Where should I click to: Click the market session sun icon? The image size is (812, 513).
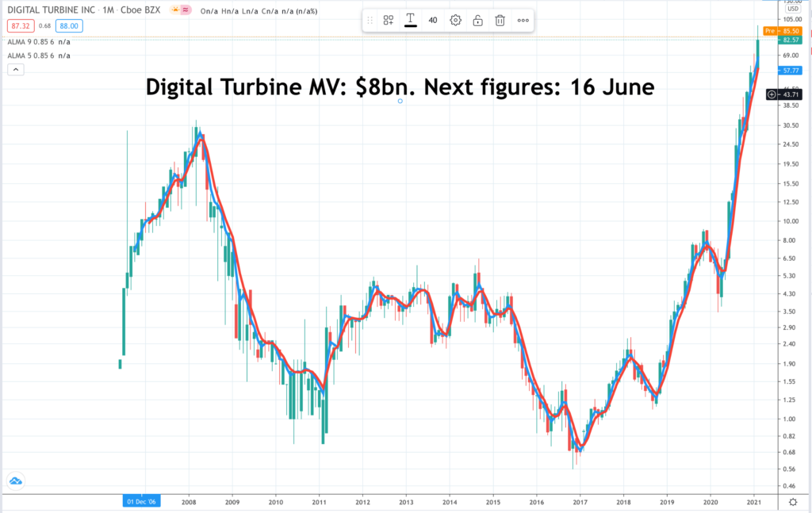(175, 10)
